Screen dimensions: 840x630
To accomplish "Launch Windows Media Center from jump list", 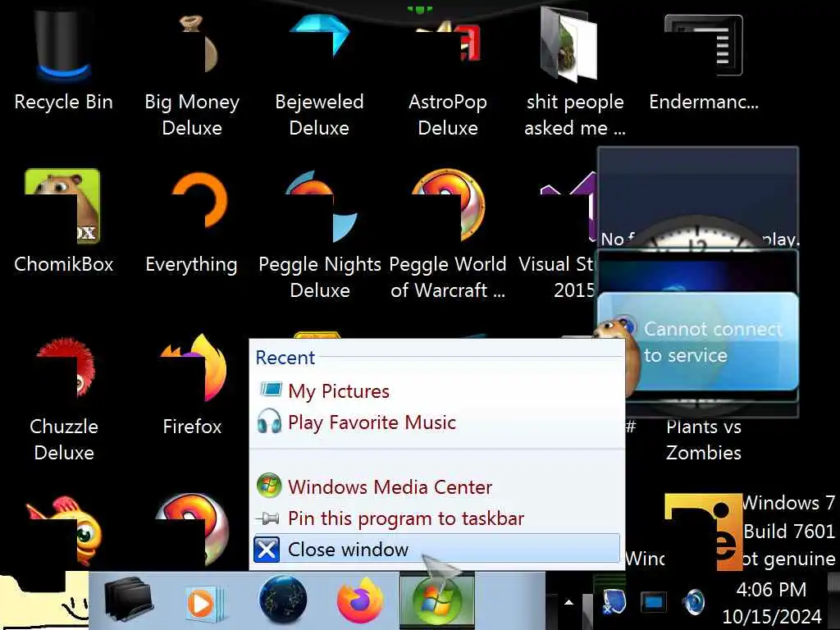I will point(436,486).
